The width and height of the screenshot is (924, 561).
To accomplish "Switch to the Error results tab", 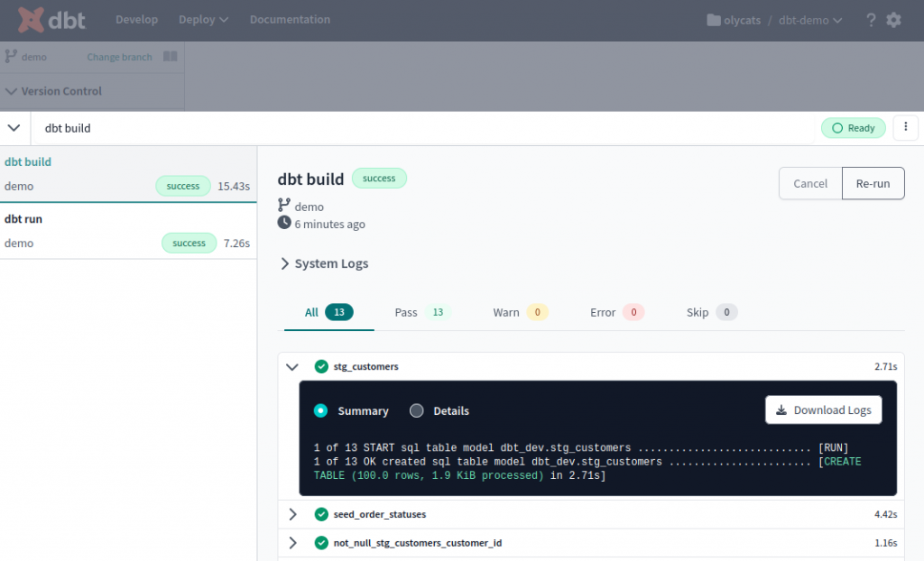I will [617, 312].
